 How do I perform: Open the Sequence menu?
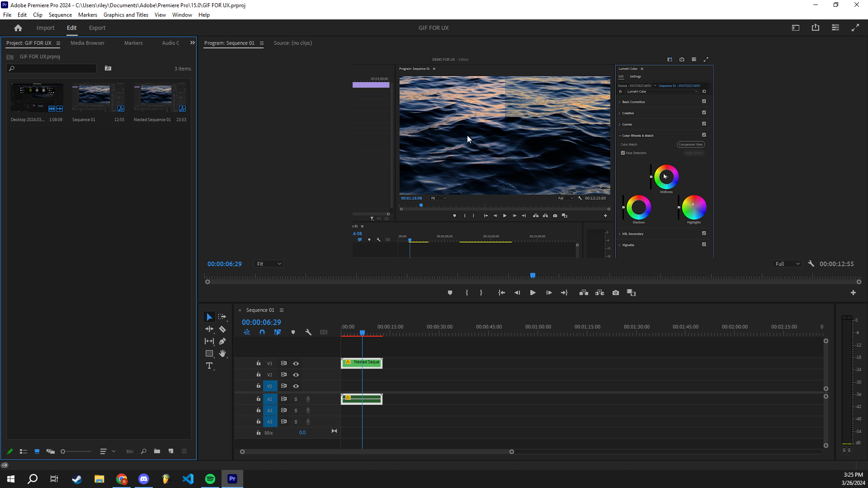[60, 14]
